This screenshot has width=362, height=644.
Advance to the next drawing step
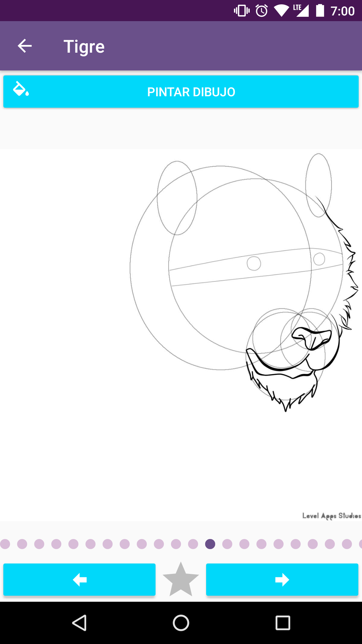[282, 580]
